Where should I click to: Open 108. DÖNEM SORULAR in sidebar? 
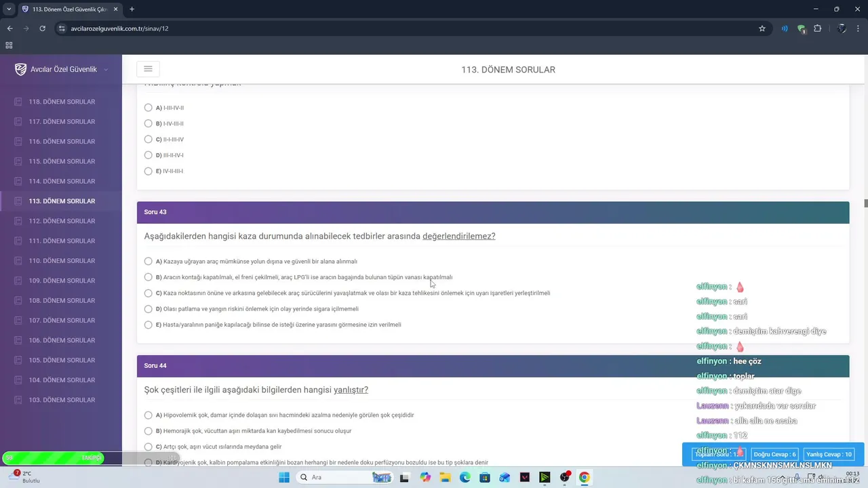coord(61,300)
